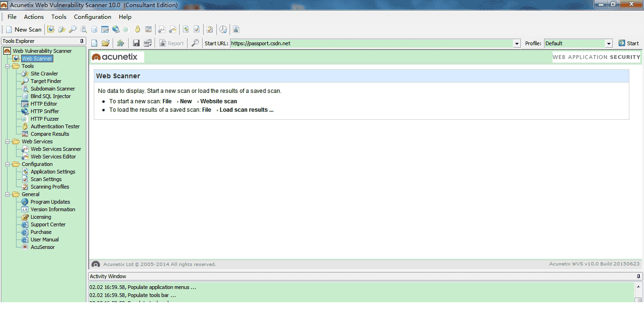Image resolution: width=644 pixels, height=314 pixels.
Task: Open Web Services Editor toolbar icon
Action: tap(173, 29)
